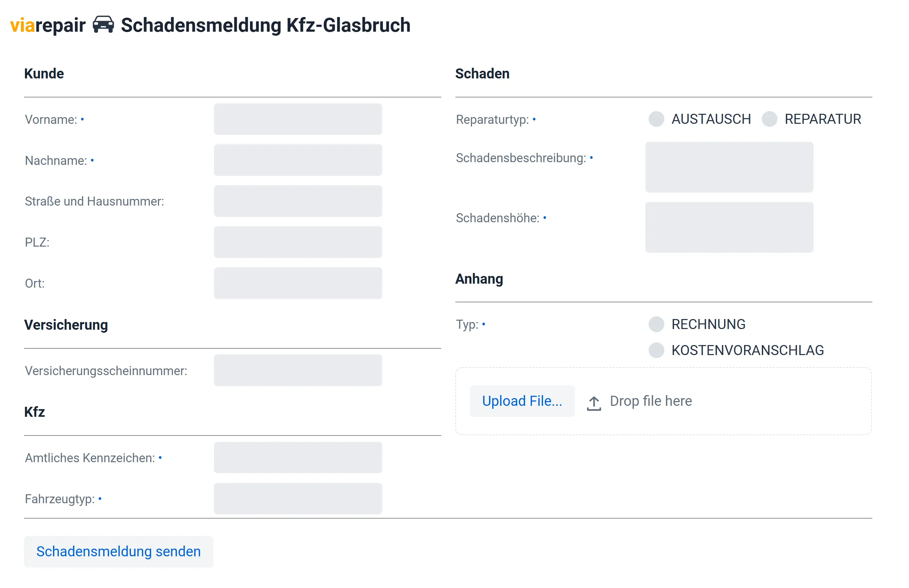Click the Straße und Hausnummer field
909x588 pixels.
[x=298, y=201]
